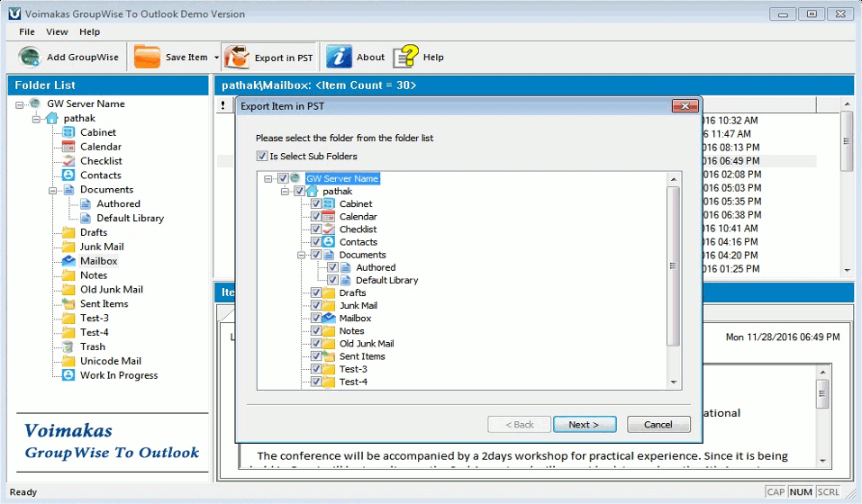Viewport: 862px width, 504px height.
Task: Collapse the Documents node in Folder List
Action: pos(53,191)
